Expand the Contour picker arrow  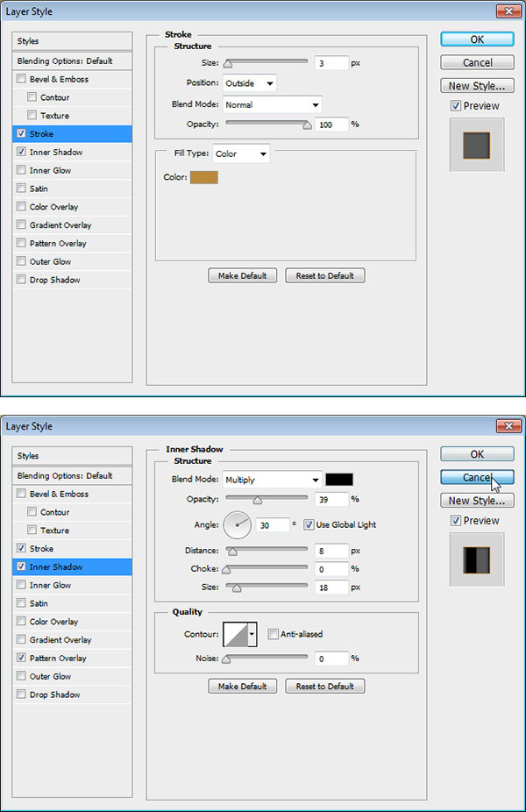coord(252,634)
